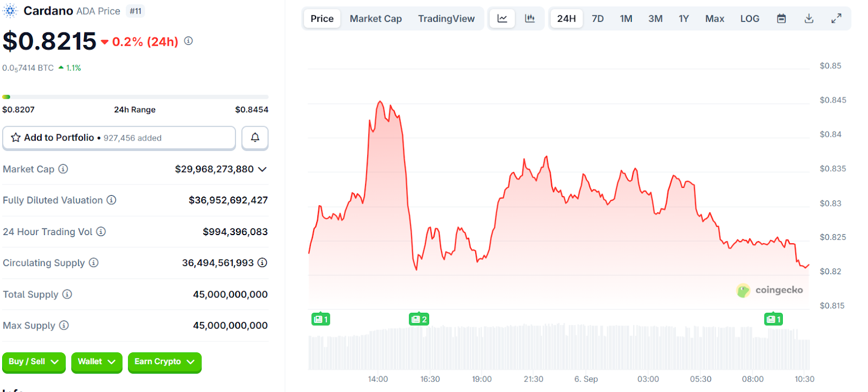Switch to the TradingView tab
The image size is (868, 392).
click(x=446, y=18)
